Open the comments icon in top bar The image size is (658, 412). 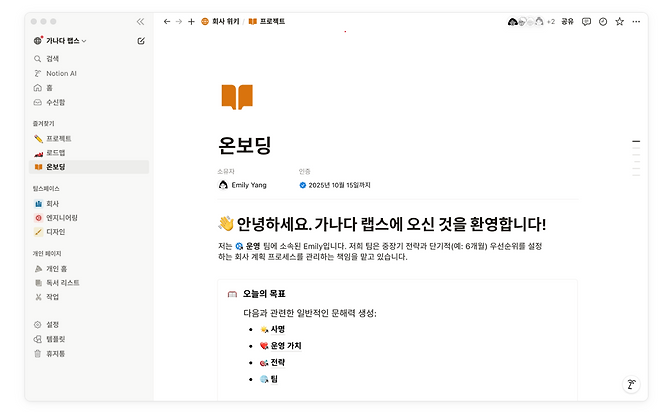click(x=586, y=21)
